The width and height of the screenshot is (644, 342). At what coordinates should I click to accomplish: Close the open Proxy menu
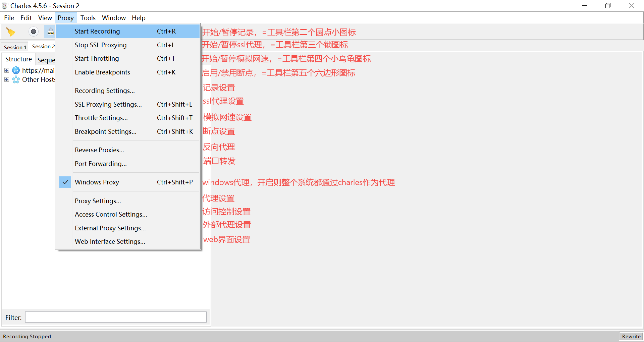66,18
